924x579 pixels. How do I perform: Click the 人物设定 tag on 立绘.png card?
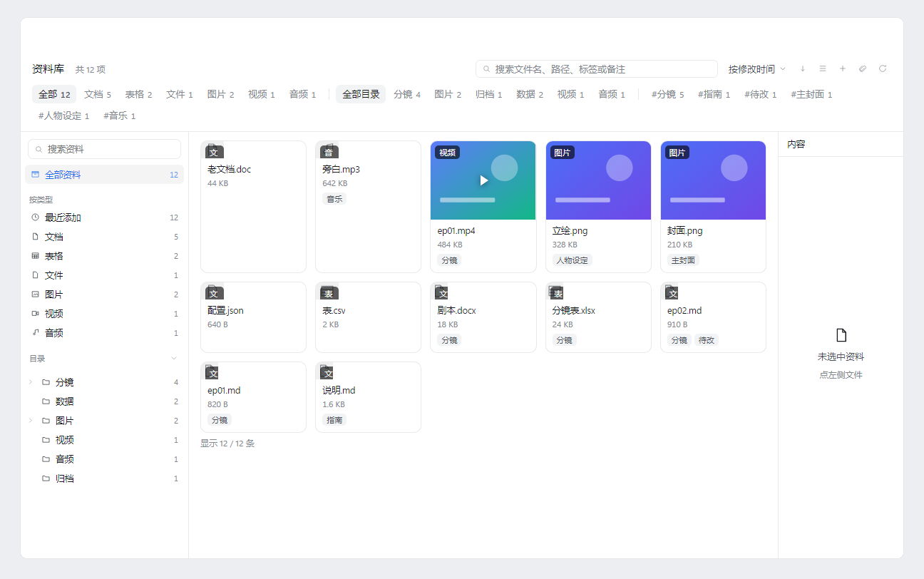point(572,260)
